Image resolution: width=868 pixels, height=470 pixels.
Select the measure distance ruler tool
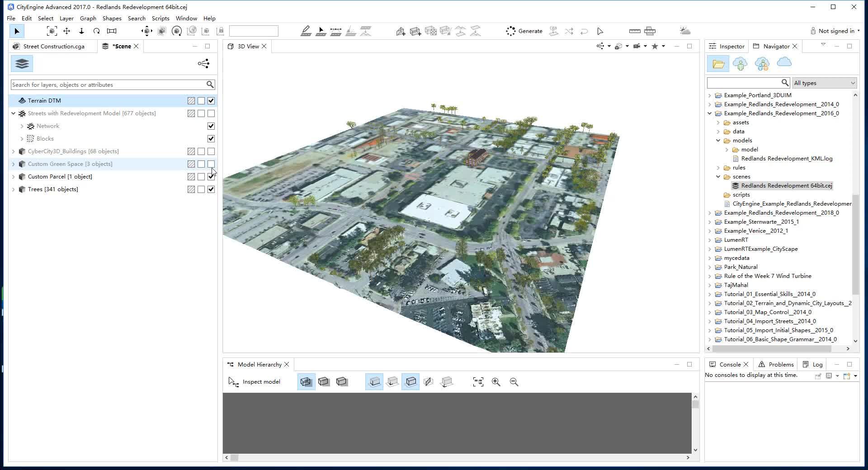coord(634,31)
